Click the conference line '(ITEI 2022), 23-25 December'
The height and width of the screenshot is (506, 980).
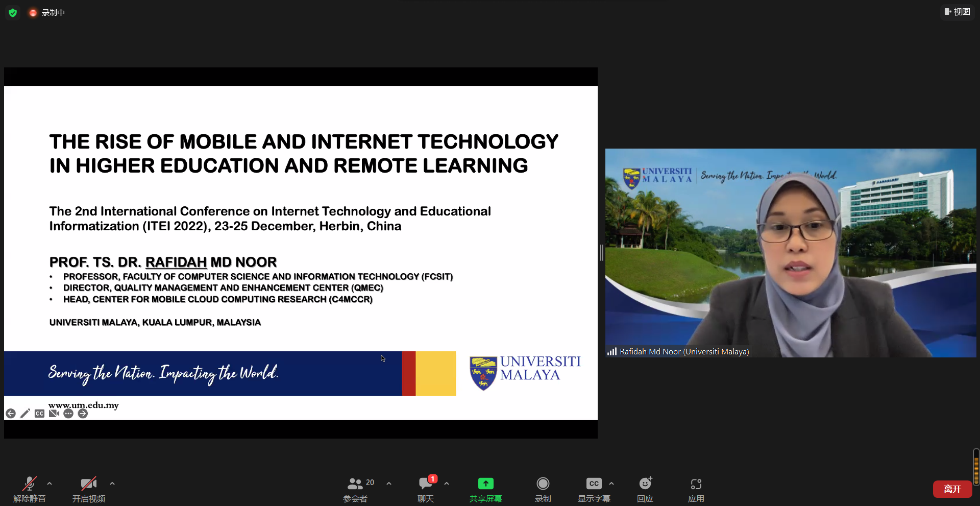(270, 219)
